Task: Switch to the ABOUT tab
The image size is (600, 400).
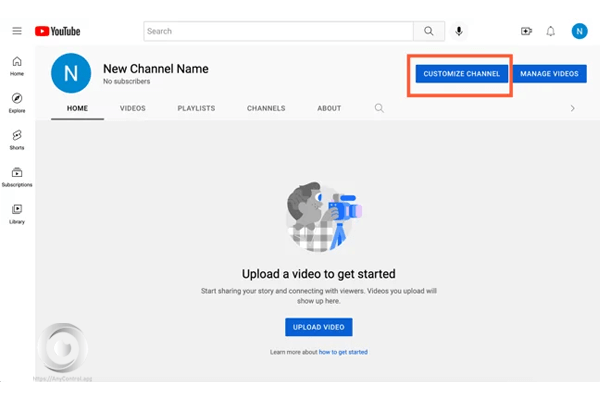Action: click(329, 108)
